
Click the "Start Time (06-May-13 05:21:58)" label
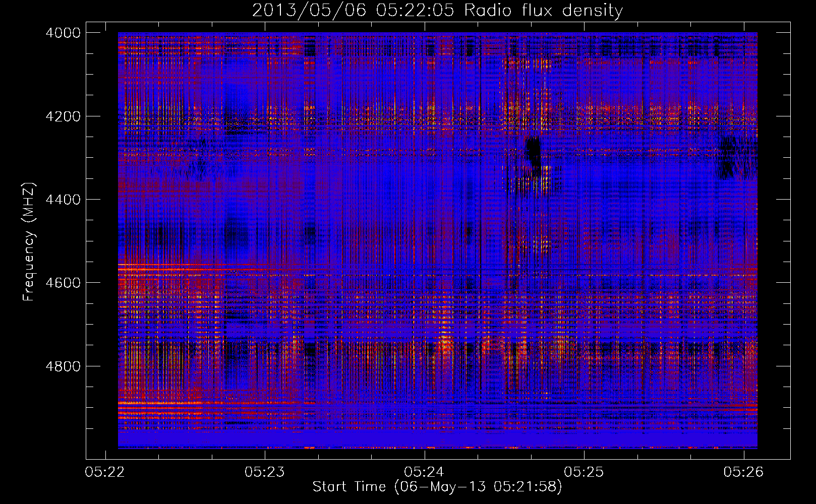tap(437, 487)
